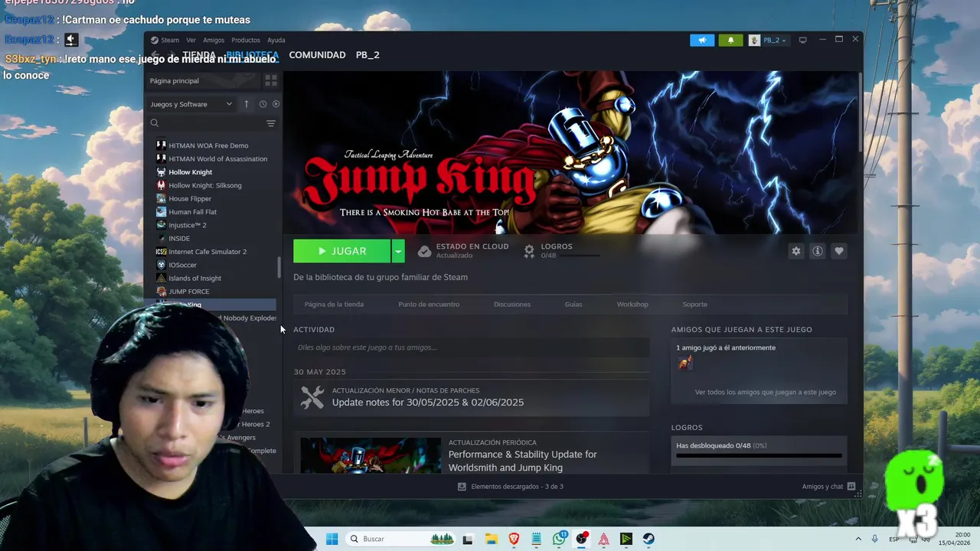Select JUMP FORCE in library
Screen dimensions: 980x551
(x=188, y=292)
